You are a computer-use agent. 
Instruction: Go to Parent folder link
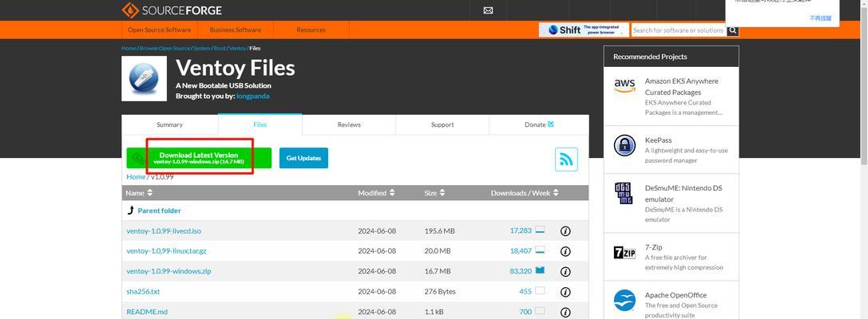point(160,211)
